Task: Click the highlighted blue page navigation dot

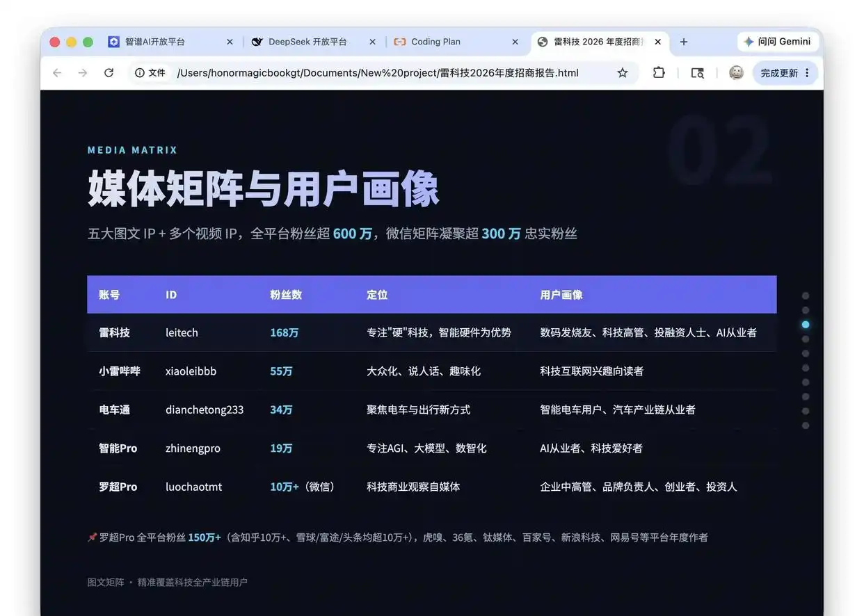Action: pyautogui.click(x=806, y=325)
